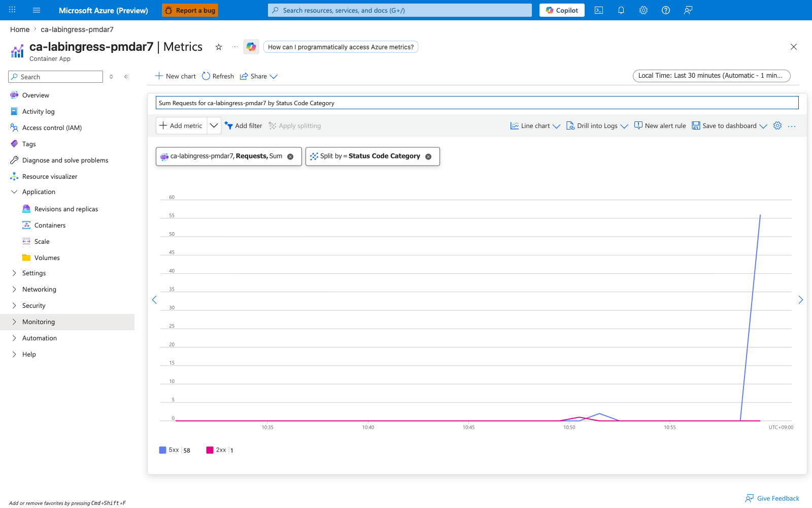Open Cloud Shell from the top bar
The width and height of the screenshot is (812, 508).
point(599,10)
